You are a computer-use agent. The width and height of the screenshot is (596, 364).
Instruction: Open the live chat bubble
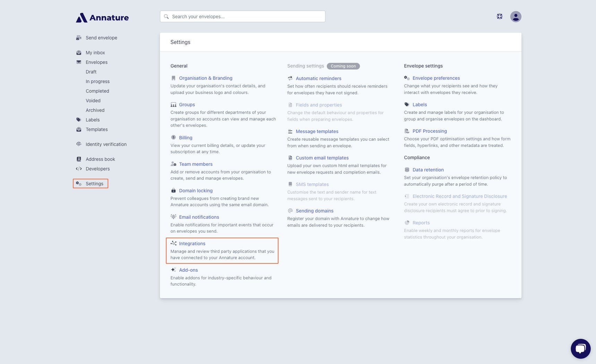(581, 349)
